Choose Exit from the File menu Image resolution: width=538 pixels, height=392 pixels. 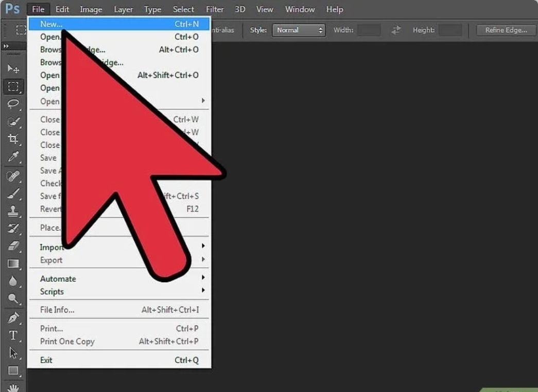119,360
